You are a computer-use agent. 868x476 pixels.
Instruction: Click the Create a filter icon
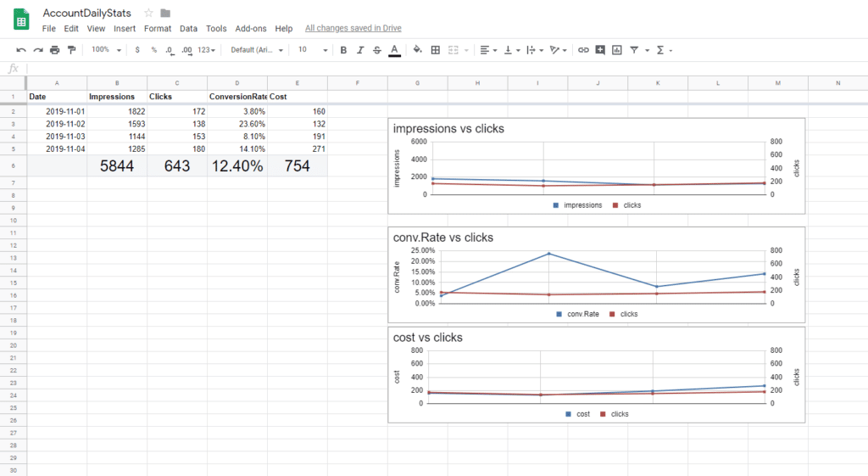(634, 50)
